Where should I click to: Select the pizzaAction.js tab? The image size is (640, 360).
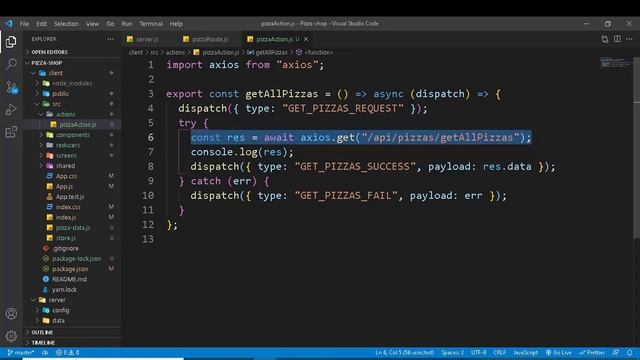pos(274,39)
